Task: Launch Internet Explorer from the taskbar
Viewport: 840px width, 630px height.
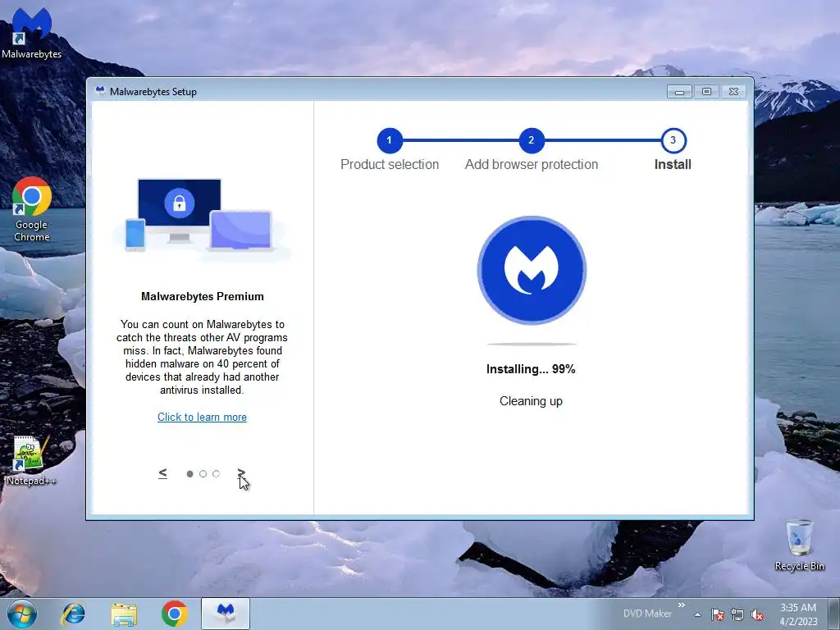Action: [x=73, y=614]
